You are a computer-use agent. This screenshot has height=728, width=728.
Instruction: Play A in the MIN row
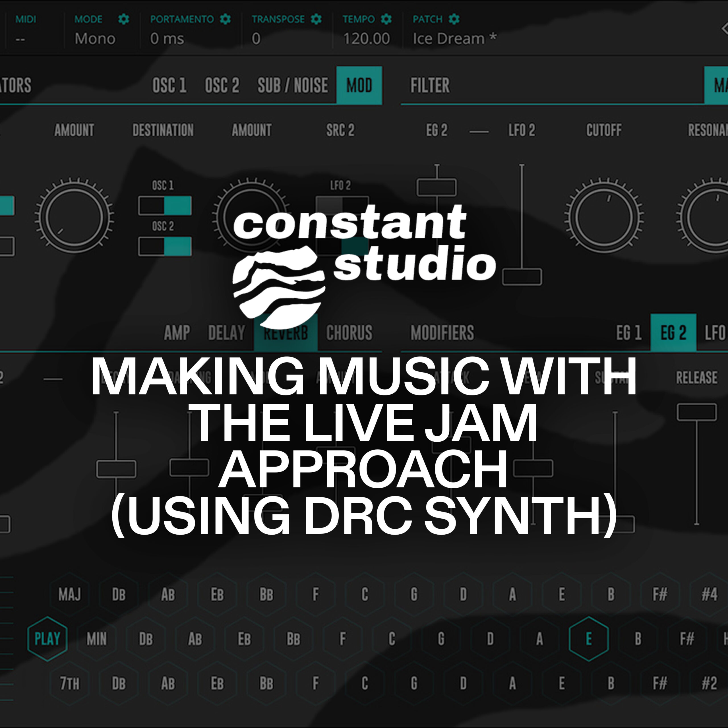539,639
